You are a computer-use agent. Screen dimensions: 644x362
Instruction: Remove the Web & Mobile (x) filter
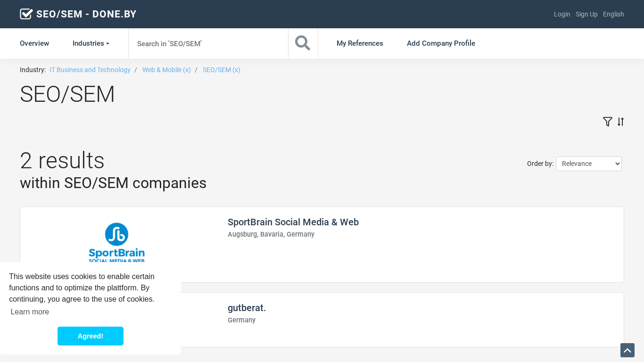click(x=166, y=70)
